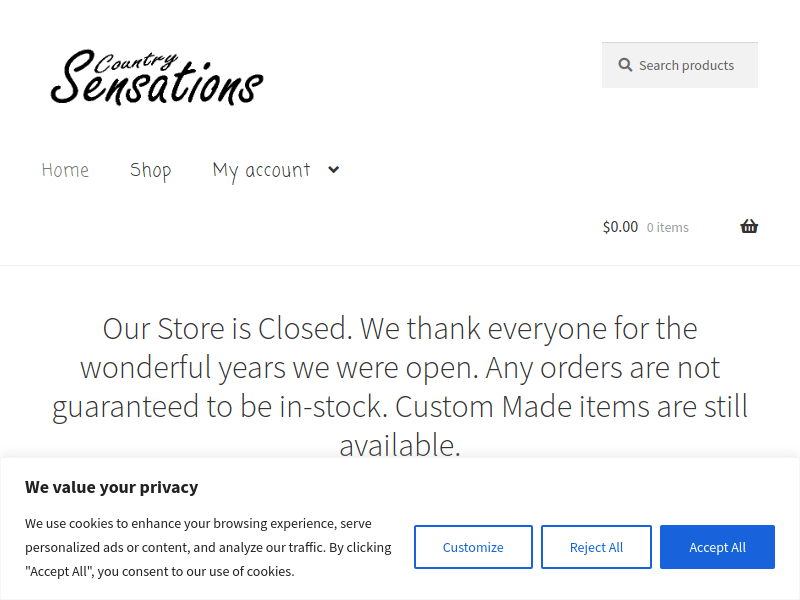This screenshot has height=600, width=800.
Task: Open the Shop menu item
Action: tap(150, 170)
